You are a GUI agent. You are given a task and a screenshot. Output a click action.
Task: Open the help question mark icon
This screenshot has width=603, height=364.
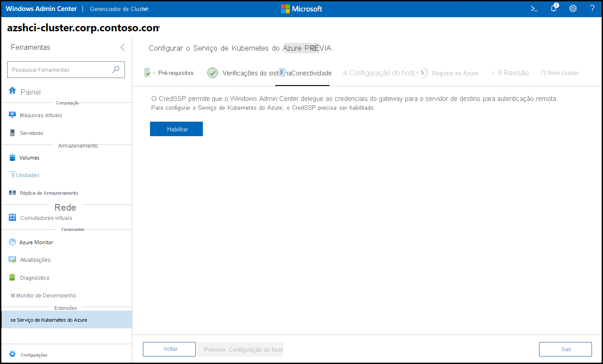click(592, 8)
